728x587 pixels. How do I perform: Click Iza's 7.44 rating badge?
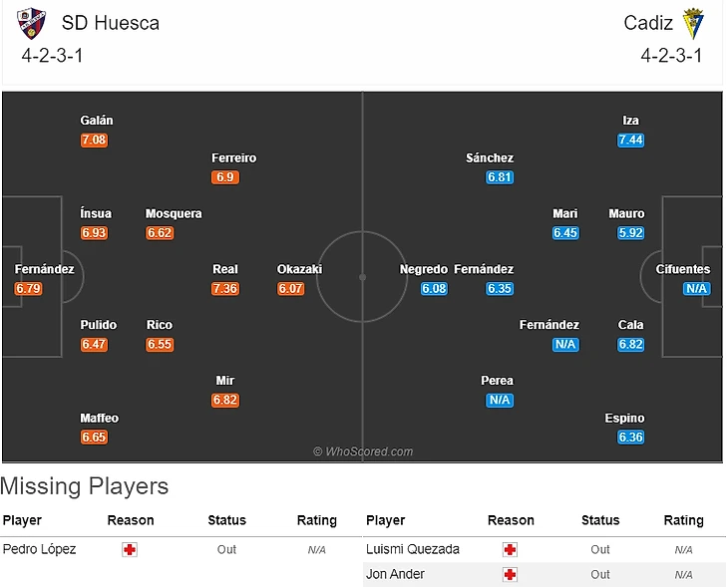630,141
